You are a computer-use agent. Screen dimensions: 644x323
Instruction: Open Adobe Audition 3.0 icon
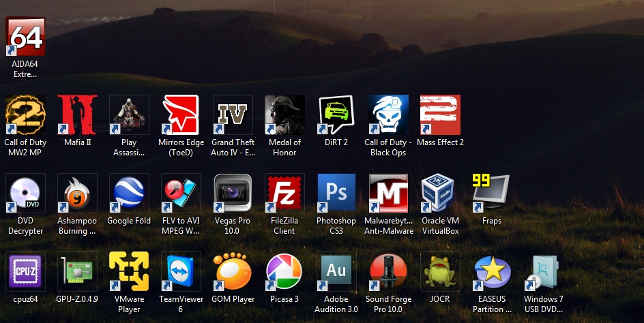336,271
